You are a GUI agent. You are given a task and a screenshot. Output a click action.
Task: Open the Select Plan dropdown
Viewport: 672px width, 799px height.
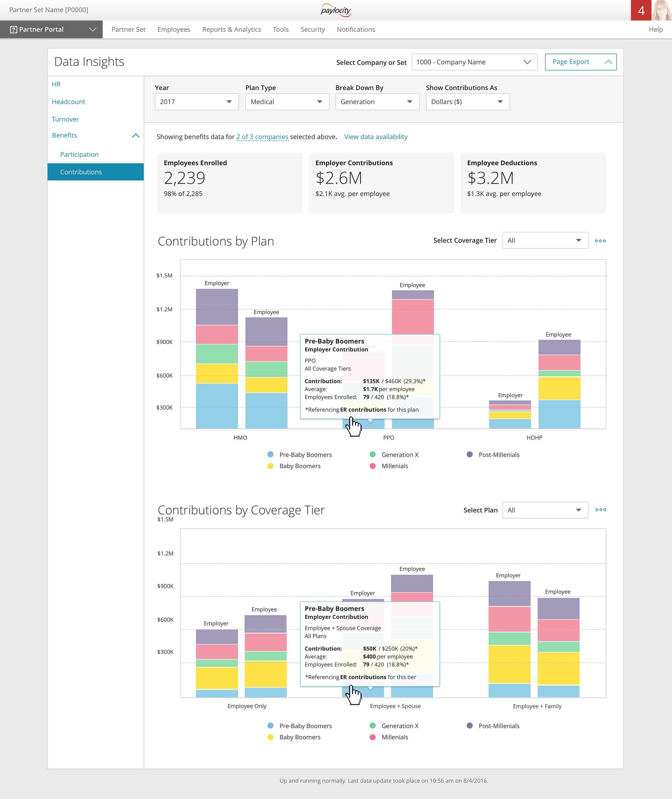pyautogui.click(x=545, y=510)
